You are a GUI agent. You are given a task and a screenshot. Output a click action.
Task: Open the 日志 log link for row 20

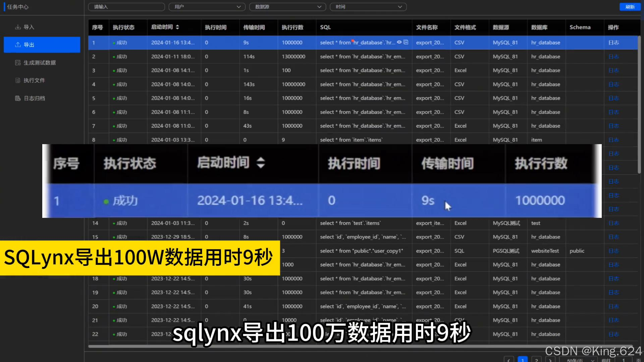613,306
